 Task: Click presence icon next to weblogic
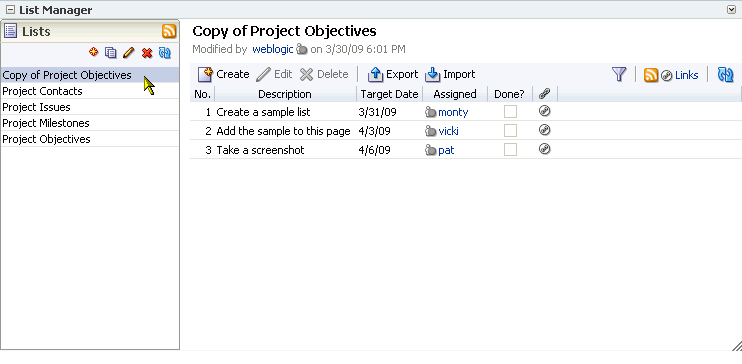pyautogui.click(x=301, y=49)
